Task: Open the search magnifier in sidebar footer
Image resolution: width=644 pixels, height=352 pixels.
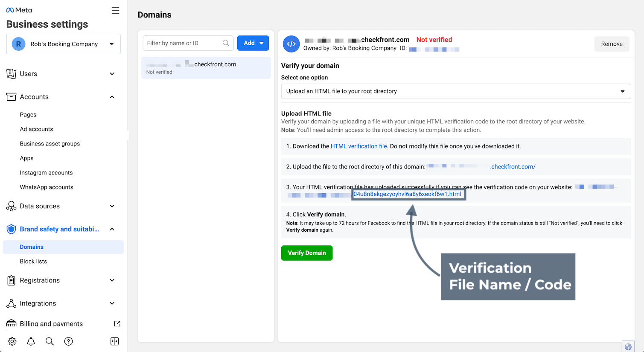Action: point(50,341)
